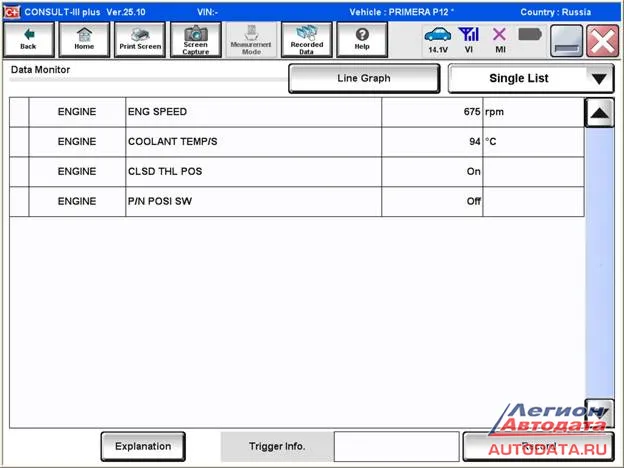
Task: Take a Screen Capture with camera icon
Action: [195, 40]
